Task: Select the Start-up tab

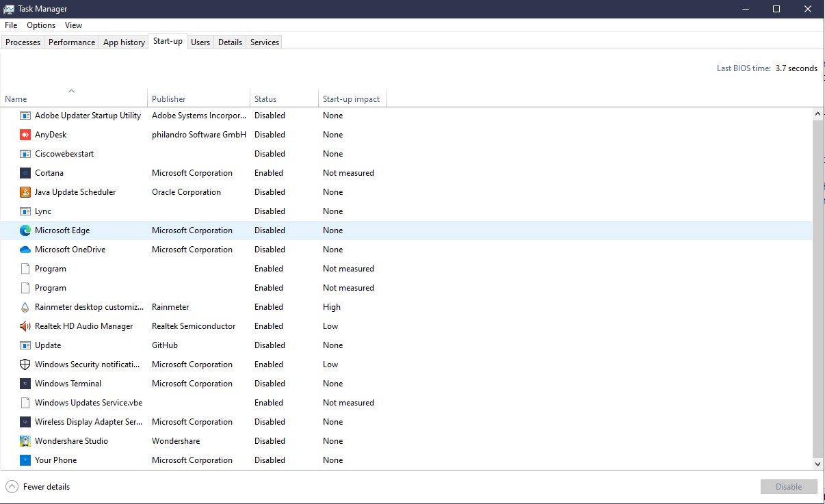Action: [x=168, y=42]
